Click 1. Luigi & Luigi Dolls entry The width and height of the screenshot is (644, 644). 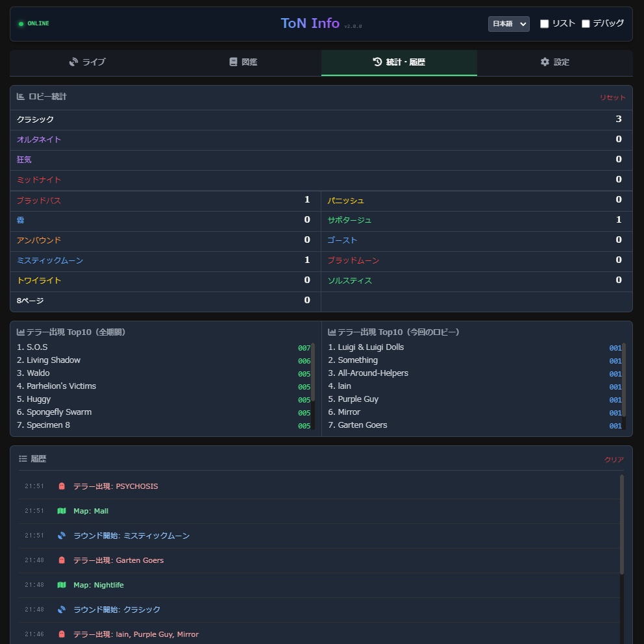click(x=366, y=347)
